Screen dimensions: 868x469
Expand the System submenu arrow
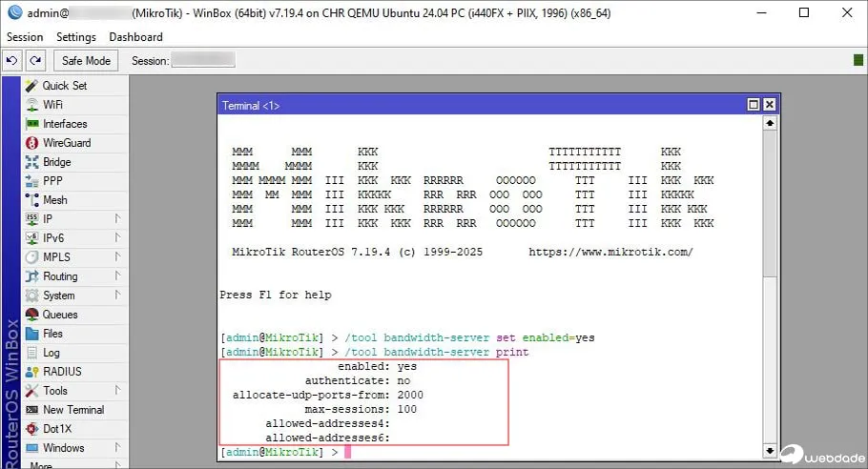click(x=117, y=296)
